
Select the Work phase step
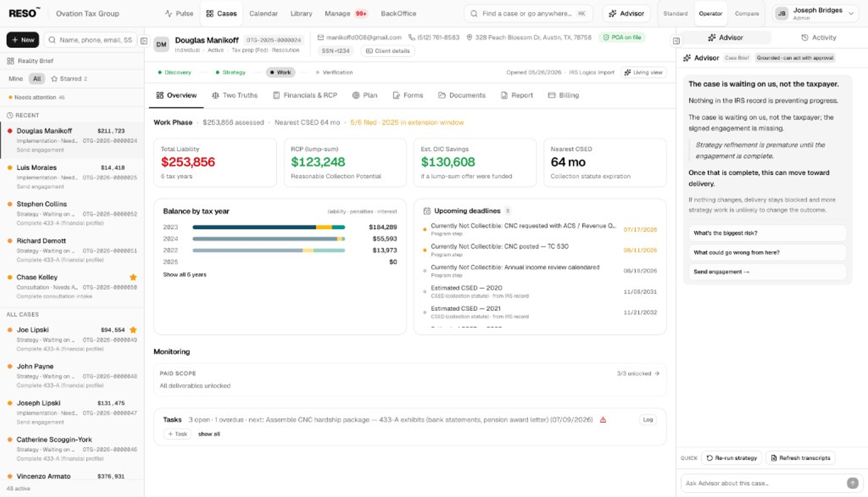point(280,72)
